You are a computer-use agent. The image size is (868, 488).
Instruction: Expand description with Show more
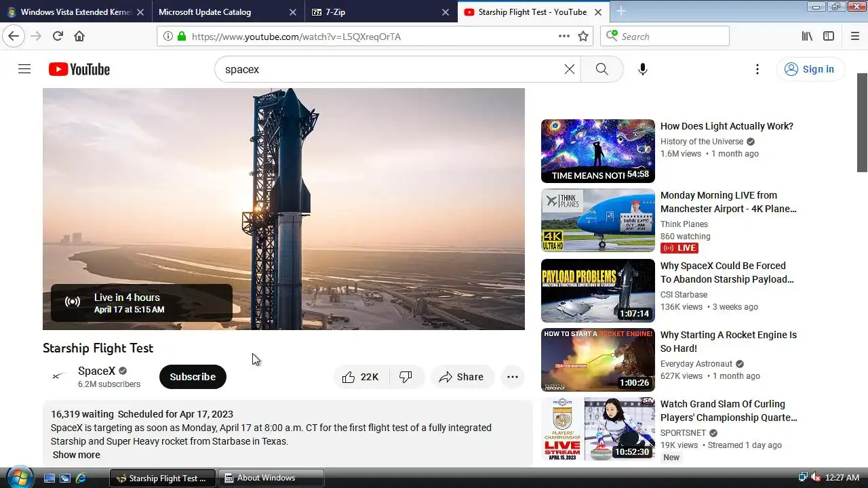pos(77,455)
